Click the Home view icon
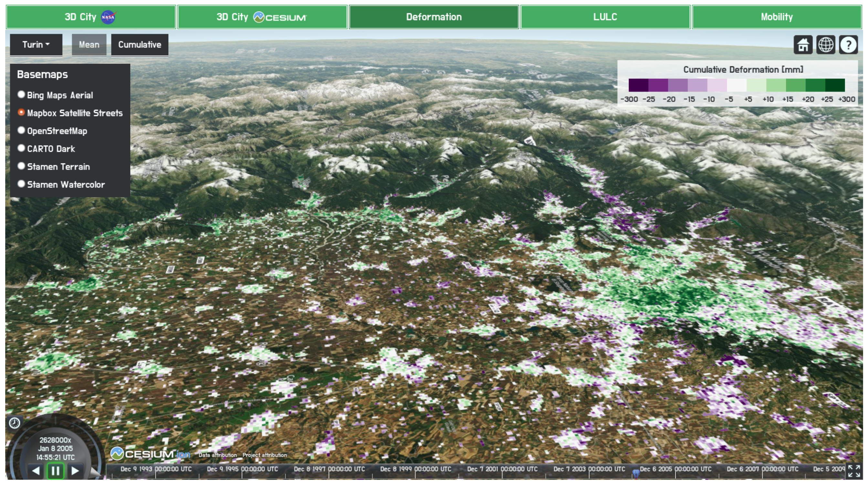 [803, 45]
